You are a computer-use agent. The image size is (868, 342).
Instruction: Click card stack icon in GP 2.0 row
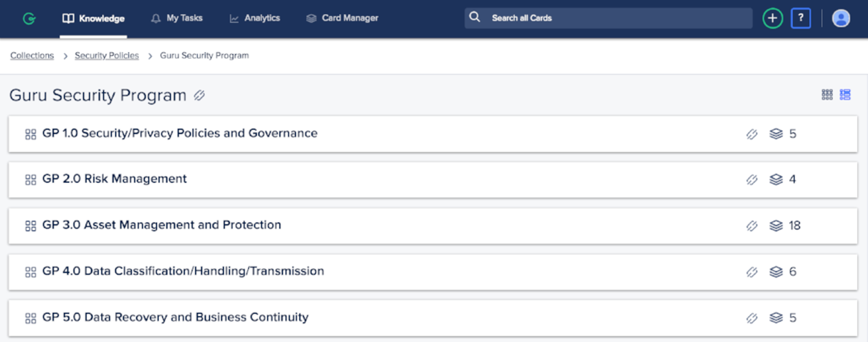click(776, 180)
